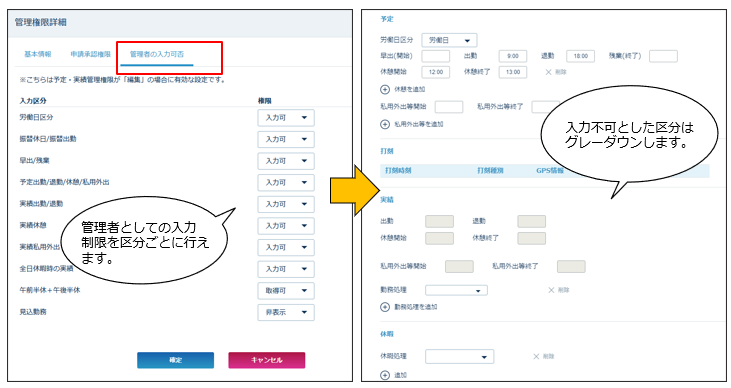Open the 見込勤務 dropdown showing 非表示
The height and width of the screenshot is (388, 731).
(286, 312)
